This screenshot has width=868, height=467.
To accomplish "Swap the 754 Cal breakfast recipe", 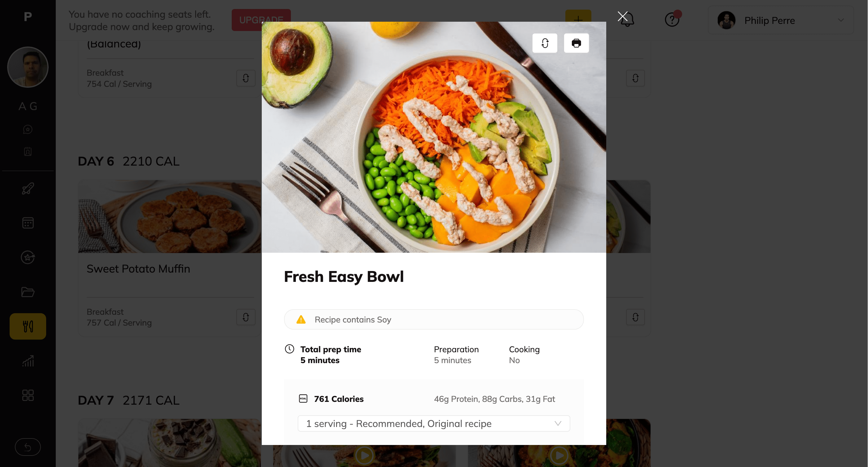I will (x=246, y=78).
